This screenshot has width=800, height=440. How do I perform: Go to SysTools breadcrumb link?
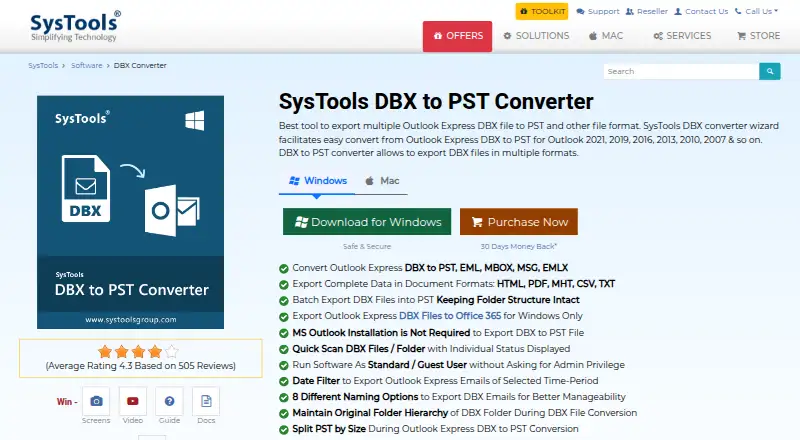pos(43,65)
